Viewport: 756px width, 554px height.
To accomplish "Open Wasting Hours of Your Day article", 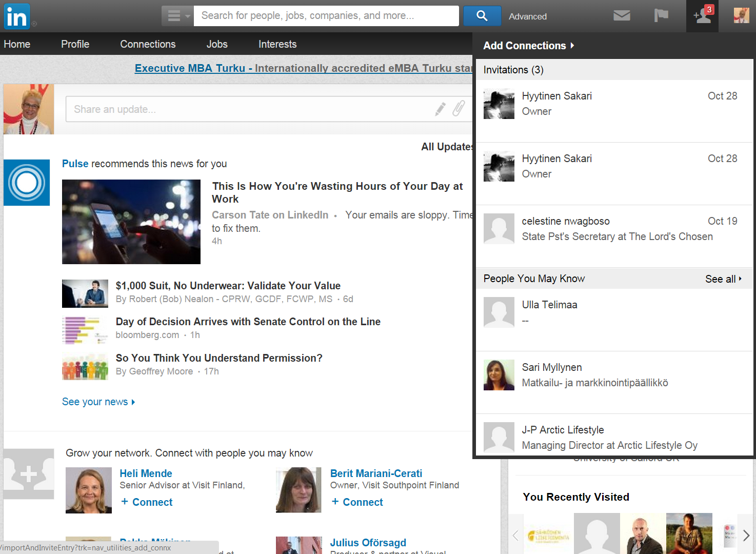I will pos(337,192).
